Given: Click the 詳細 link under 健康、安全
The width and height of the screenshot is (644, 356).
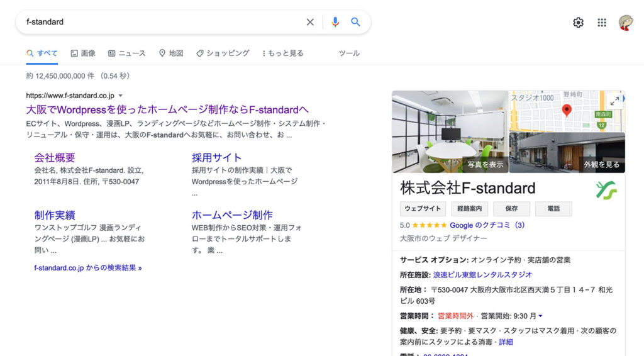Looking at the screenshot, I should (506, 342).
